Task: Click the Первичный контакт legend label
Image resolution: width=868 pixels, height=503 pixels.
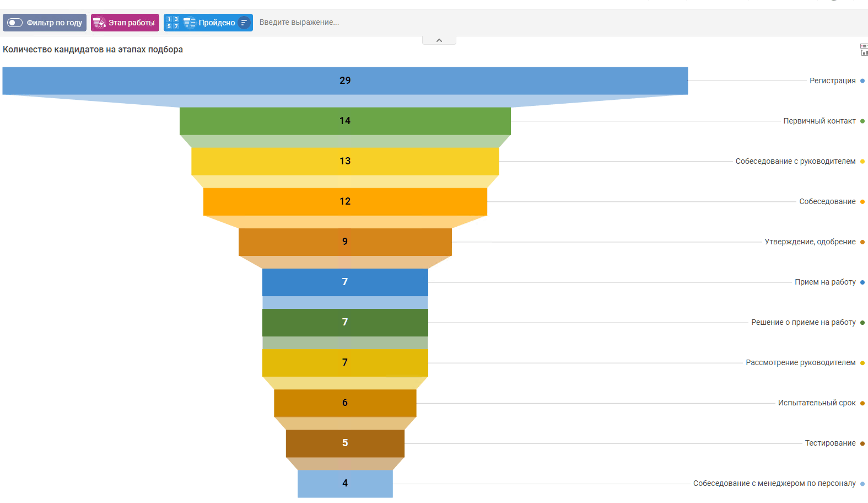Action: pyautogui.click(x=820, y=121)
